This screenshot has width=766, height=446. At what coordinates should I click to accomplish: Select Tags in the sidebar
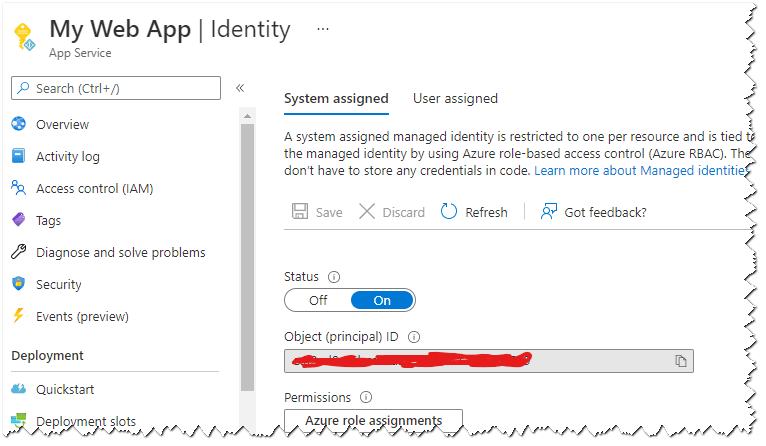[48, 221]
